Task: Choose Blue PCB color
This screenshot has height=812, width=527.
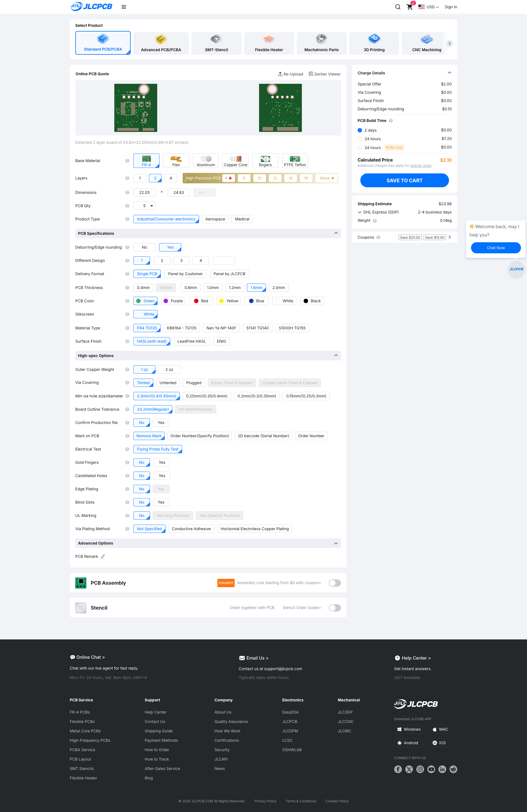Action: (257, 301)
